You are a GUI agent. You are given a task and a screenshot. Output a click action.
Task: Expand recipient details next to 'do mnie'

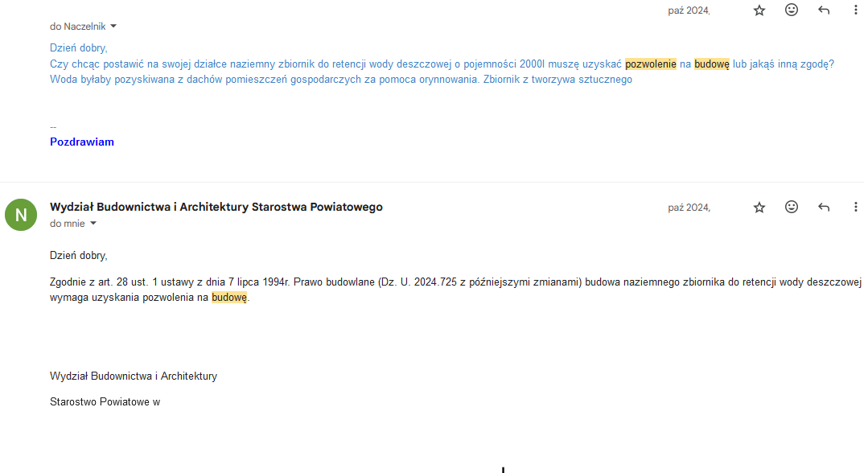[x=93, y=224]
